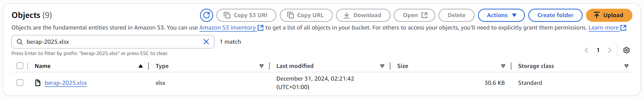Click Create folder button
The height and width of the screenshot is (99, 644).
coord(555,15)
